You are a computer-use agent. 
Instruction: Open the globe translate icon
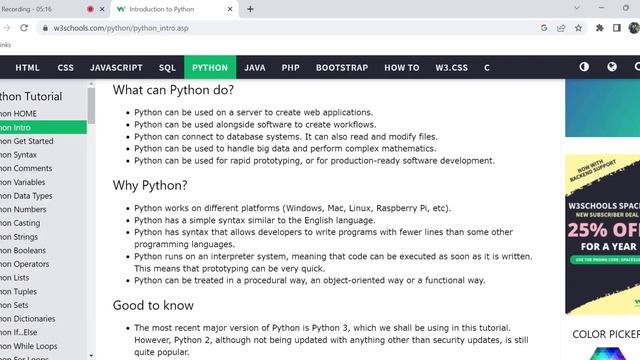point(612,67)
